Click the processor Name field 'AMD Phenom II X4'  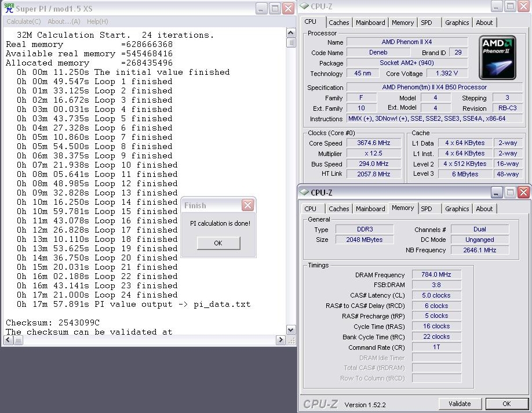pyautogui.click(x=407, y=42)
